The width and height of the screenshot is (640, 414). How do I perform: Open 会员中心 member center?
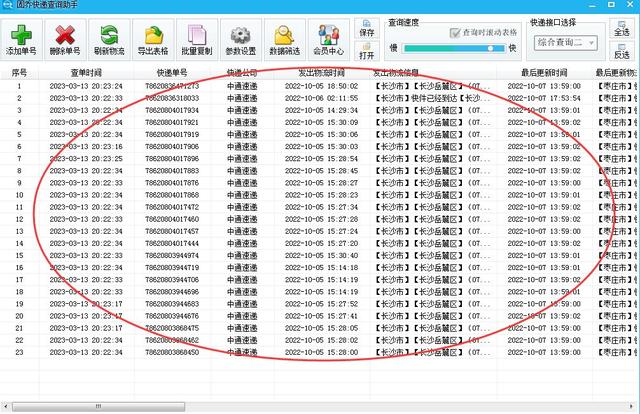tap(329, 40)
